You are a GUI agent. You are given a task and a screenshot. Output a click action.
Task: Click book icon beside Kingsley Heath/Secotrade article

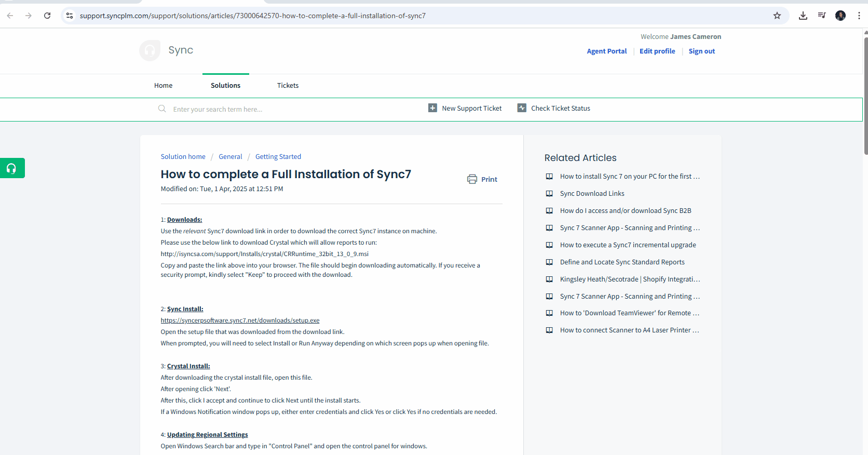tap(549, 279)
